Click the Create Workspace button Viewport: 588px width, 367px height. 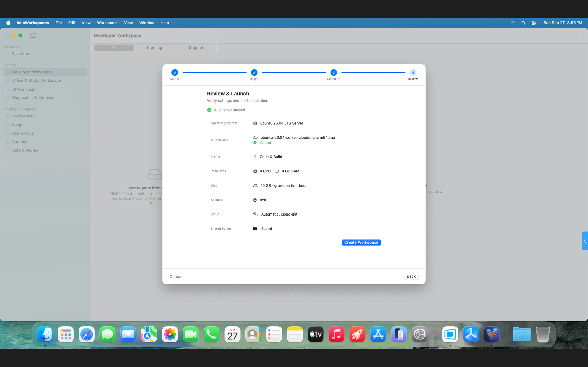[x=361, y=242]
